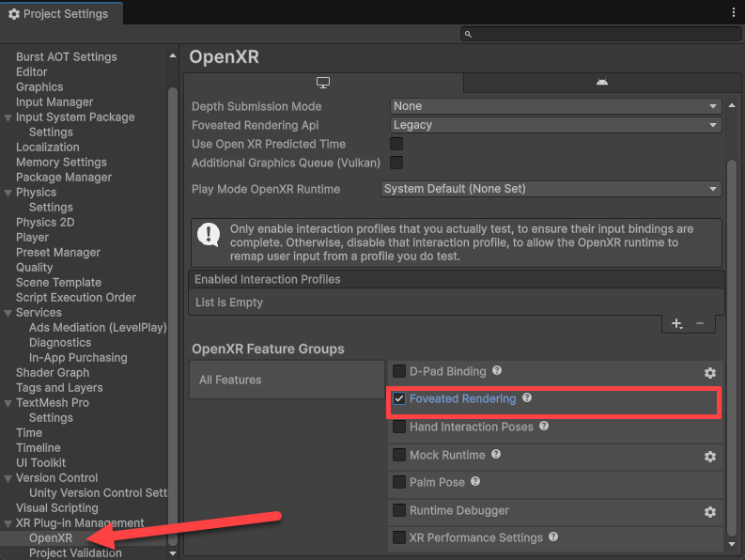
Task: Open Burst AOT Settings
Action: coord(66,56)
